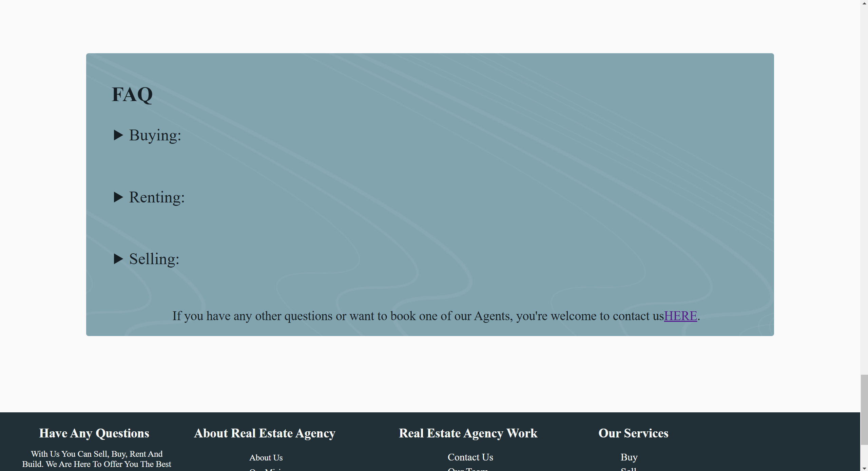Expand the Selling FAQ disclosure triangle

click(118, 259)
